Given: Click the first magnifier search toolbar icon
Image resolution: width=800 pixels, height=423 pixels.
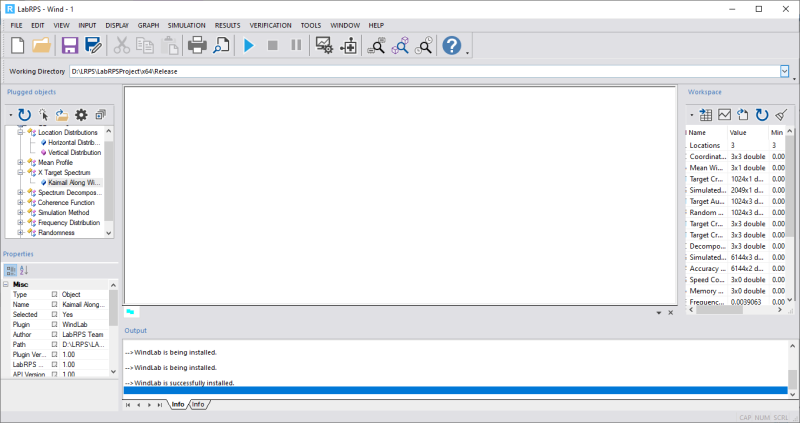Looking at the screenshot, I should point(377,45).
